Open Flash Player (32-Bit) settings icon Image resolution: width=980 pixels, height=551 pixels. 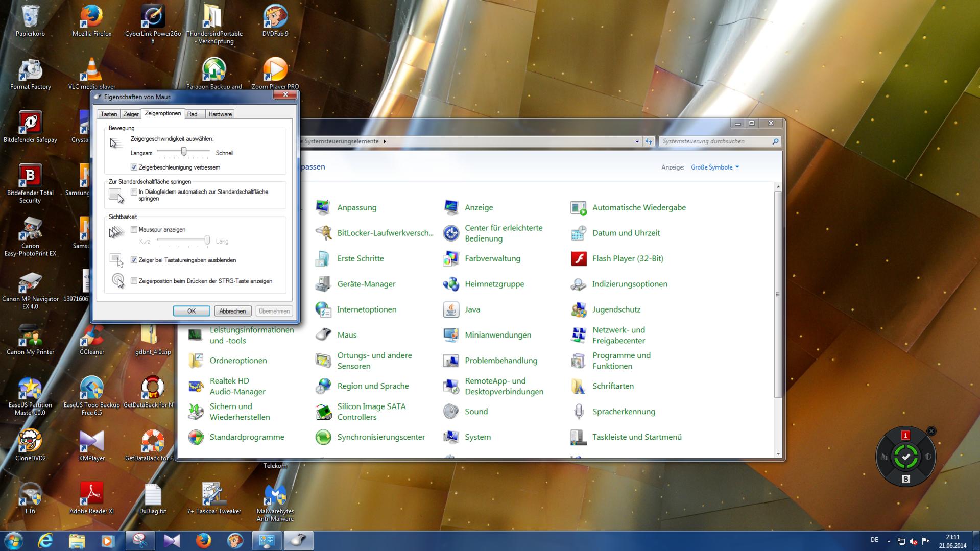(617, 258)
